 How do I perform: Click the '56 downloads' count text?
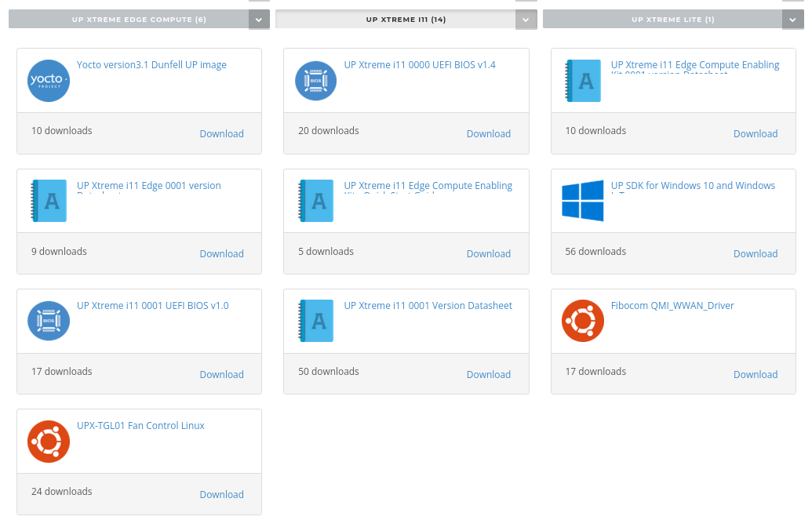[x=595, y=252]
